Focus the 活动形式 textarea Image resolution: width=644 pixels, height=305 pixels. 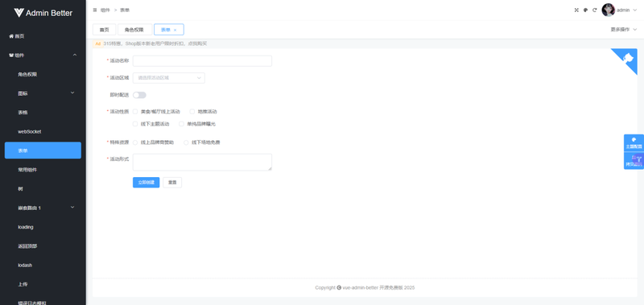(x=202, y=162)
